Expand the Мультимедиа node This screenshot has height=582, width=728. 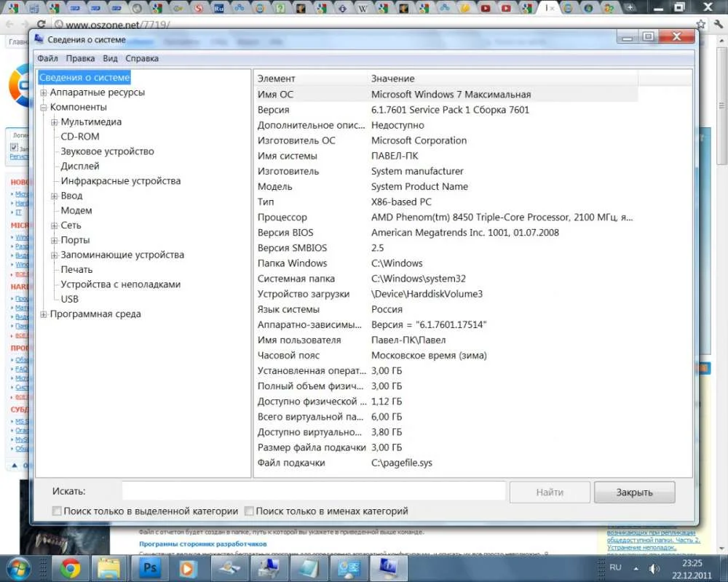[x=55, y=122]
